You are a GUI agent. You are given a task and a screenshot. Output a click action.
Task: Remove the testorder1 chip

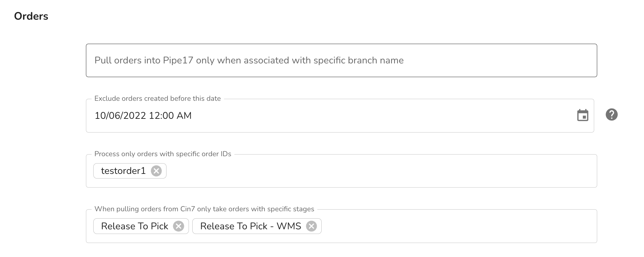pos(156,171)
